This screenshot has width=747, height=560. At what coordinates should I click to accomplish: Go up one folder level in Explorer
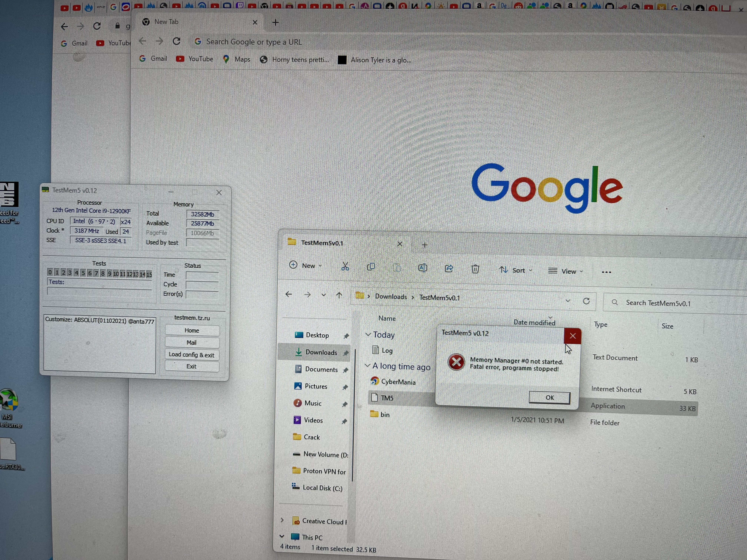pyautogui.click(x=339, y=295)
